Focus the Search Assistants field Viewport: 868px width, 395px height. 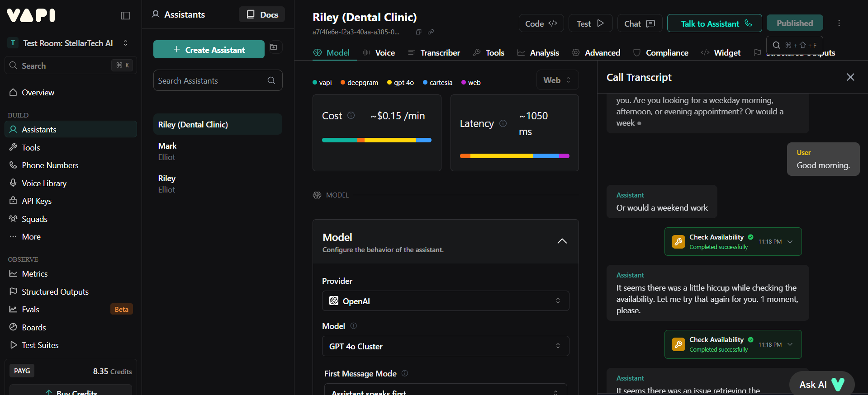pos(218,80)
